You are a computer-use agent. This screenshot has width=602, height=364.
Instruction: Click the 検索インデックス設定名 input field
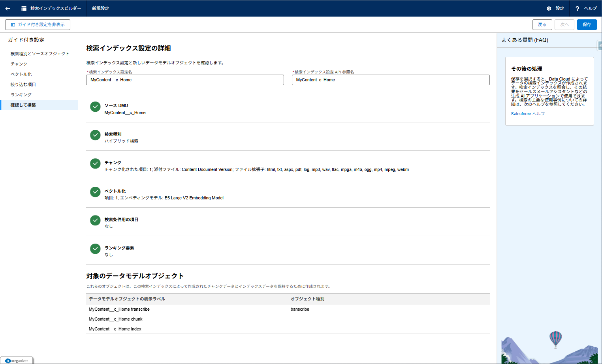(x=185, y=80)
